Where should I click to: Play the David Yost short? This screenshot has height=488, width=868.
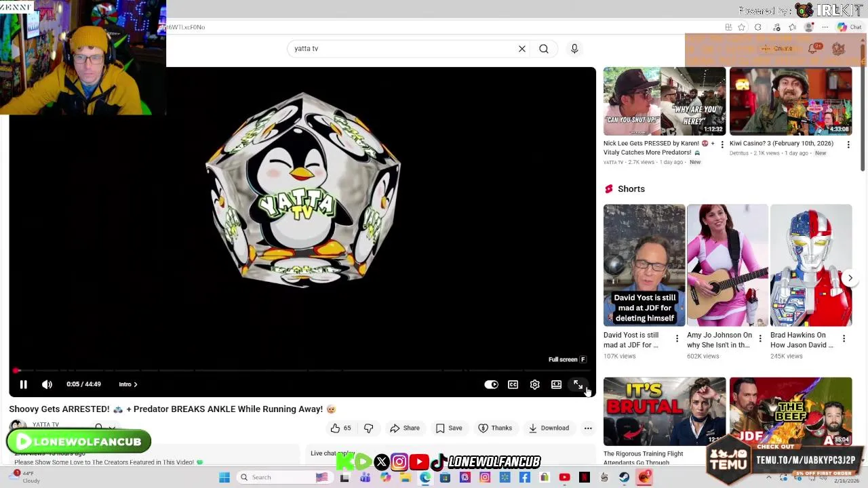(644, 265)
